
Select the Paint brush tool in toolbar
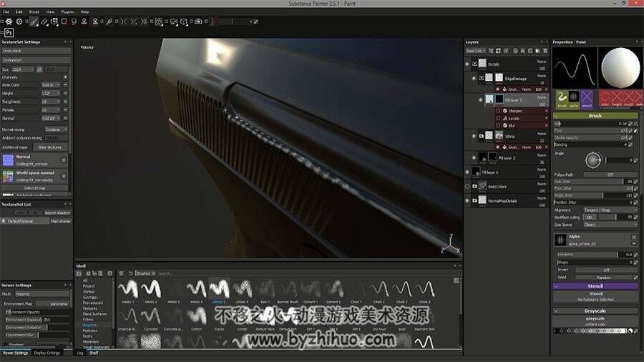[x=34, y=21]
